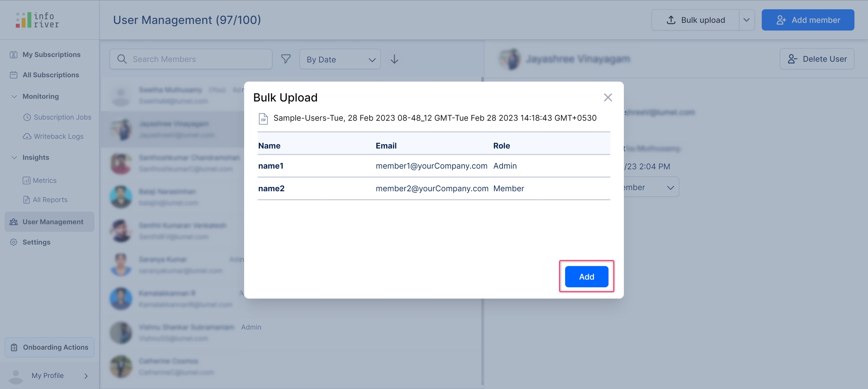Open the By Date sort dropdown
The width and height of the screenshot is (868, 389).
340,59
